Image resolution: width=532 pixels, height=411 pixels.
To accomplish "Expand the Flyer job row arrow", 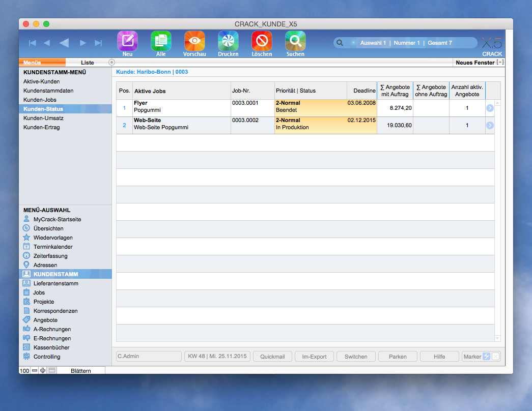I will coord(490,108).
